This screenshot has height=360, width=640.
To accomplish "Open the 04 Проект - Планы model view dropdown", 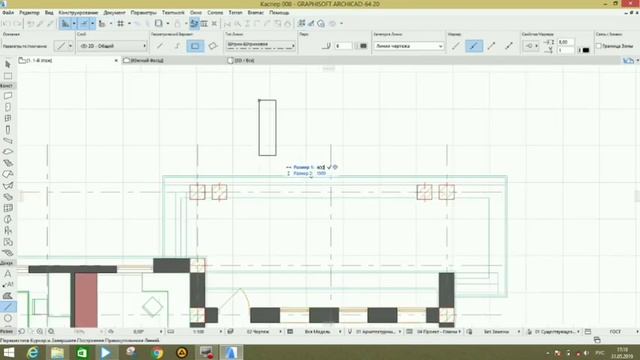I will (439, 332).
